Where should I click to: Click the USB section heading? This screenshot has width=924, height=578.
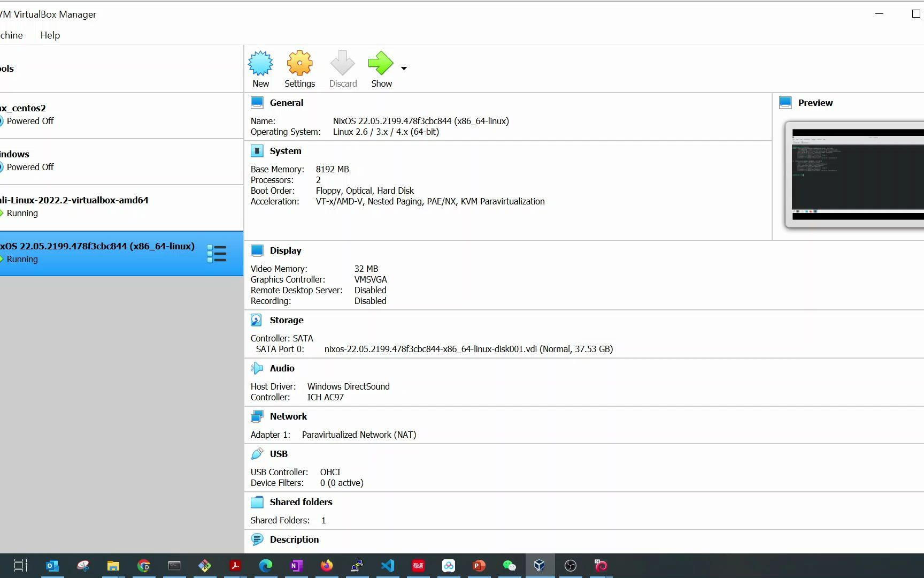click(x=279, y=454)
